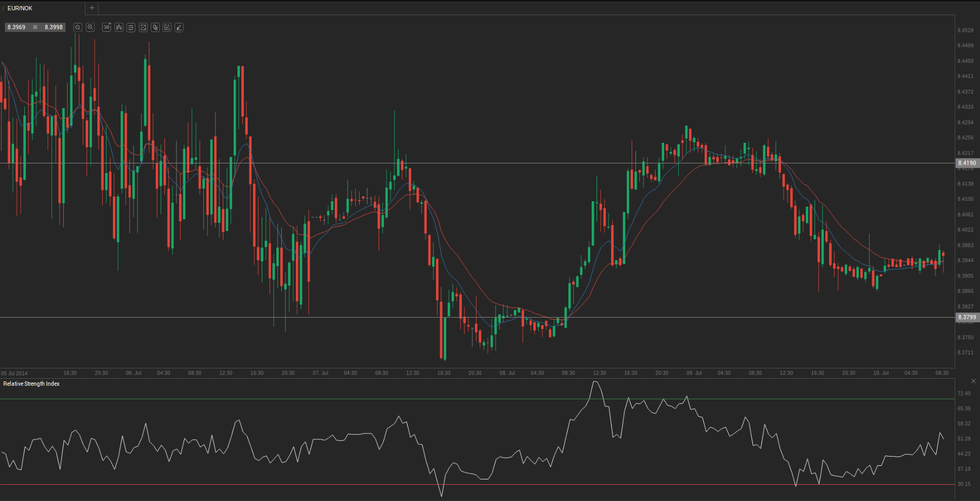Click the 8.3944 price axis label
980x501 pixels.
(965, 261)
